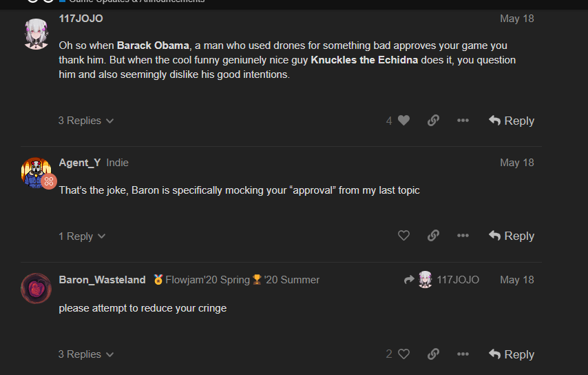Open Baron_Wasteland's username link
This screenshot has width=588, height=375.
click(102, 280)
